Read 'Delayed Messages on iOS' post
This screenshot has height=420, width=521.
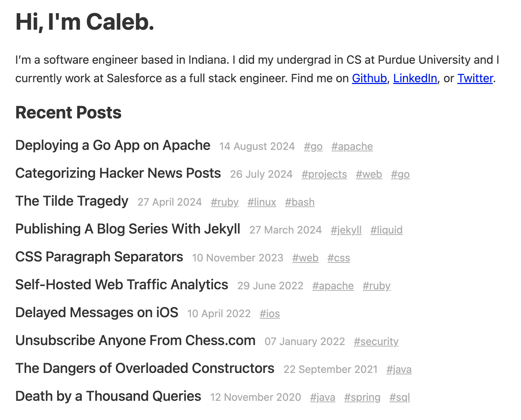pyautogui.click(x=97, y=312)
